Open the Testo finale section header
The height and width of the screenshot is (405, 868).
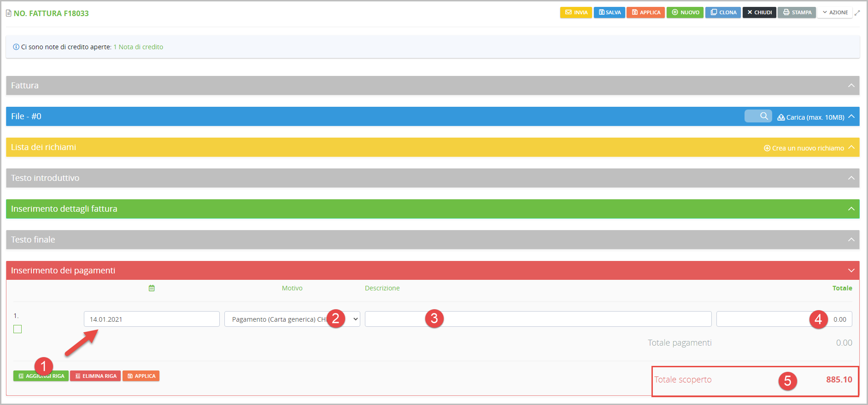click(x=432, y=240)
